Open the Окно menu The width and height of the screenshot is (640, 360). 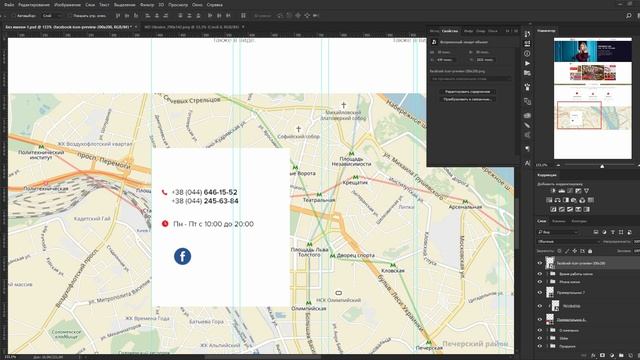click(197, 5)
